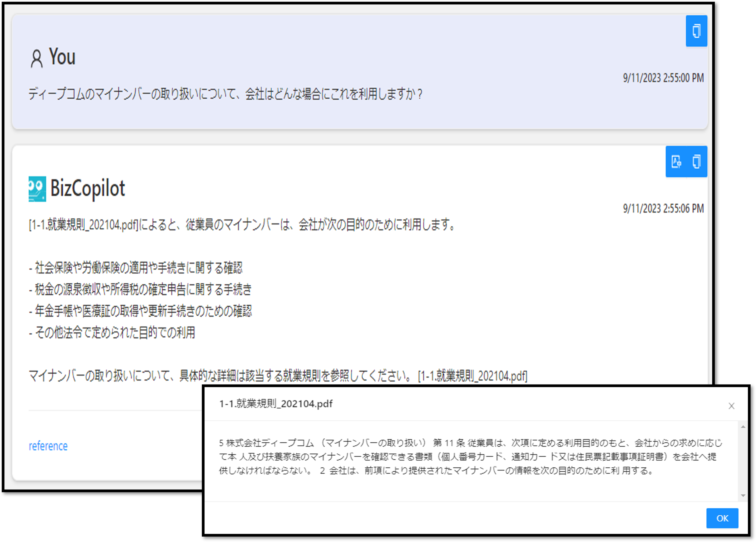Click the document icon on the BizCopilot reply

tap(676, 162)
